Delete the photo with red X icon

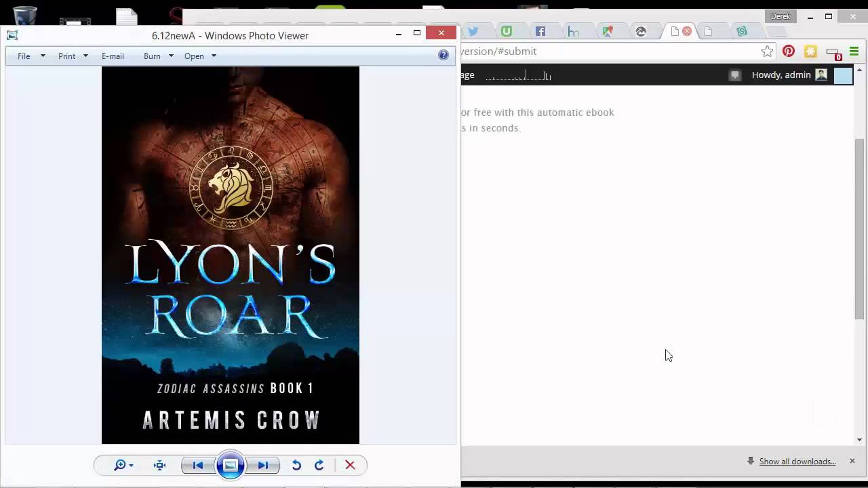(350, 465)
